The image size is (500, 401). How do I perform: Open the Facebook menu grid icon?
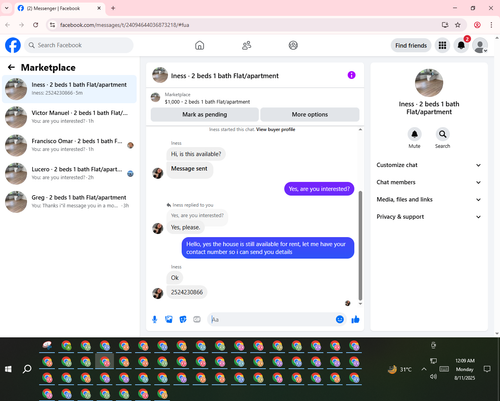tap(442, 45)
